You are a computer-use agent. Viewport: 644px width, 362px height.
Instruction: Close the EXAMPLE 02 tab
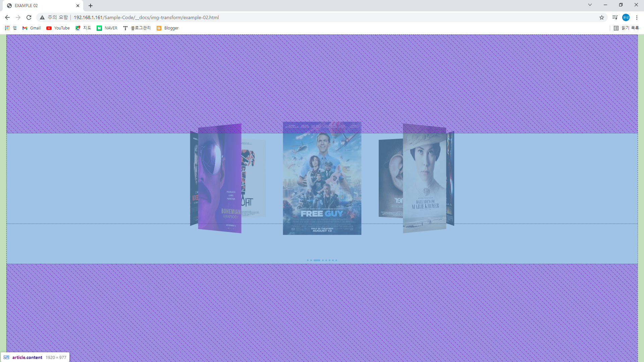click(x=78, y=6)
